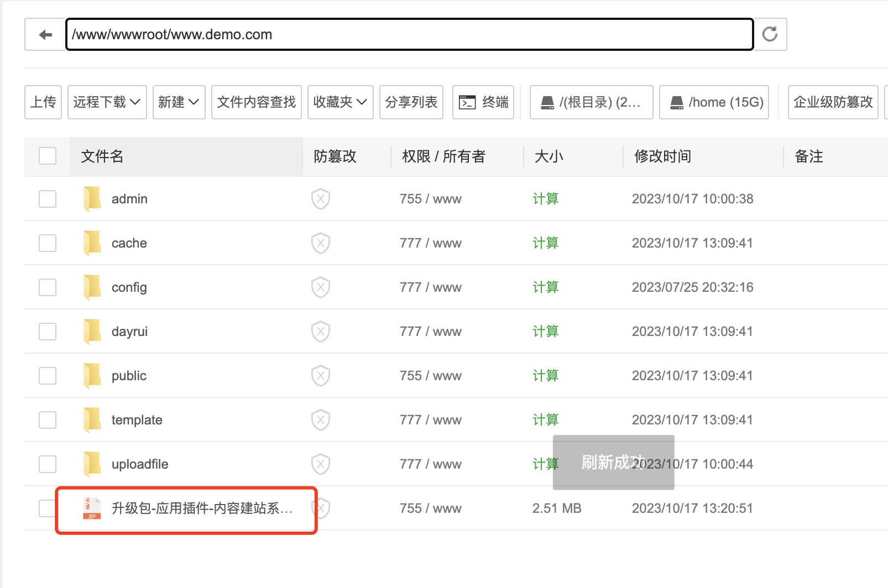888x588 pixels.
Task: Toggle the select-all files checkbox
Action: [x=48, y=156]
